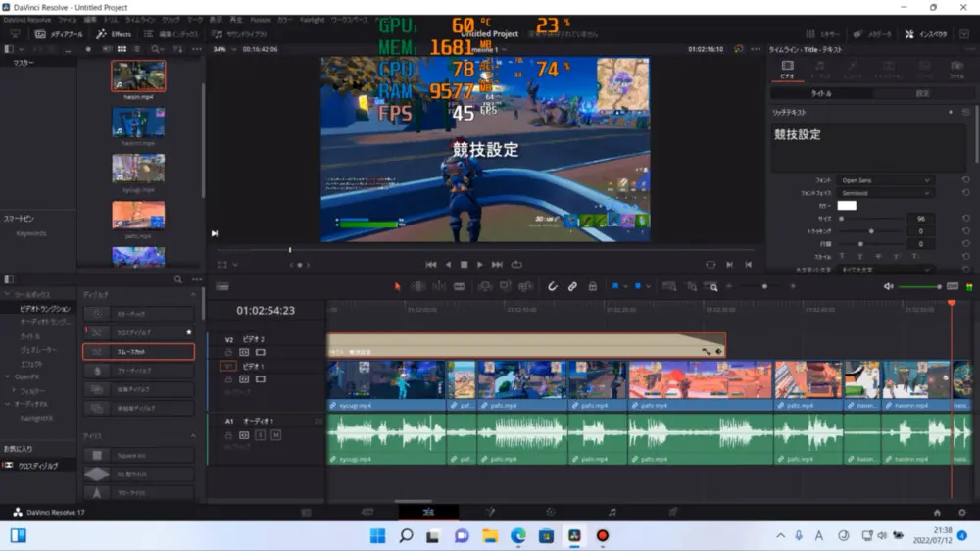Open Timeline View Options icon

tap(222, 286)
